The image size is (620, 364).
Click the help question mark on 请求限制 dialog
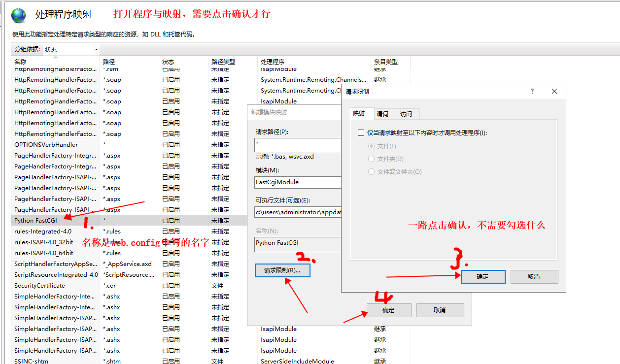click(531, 91)
